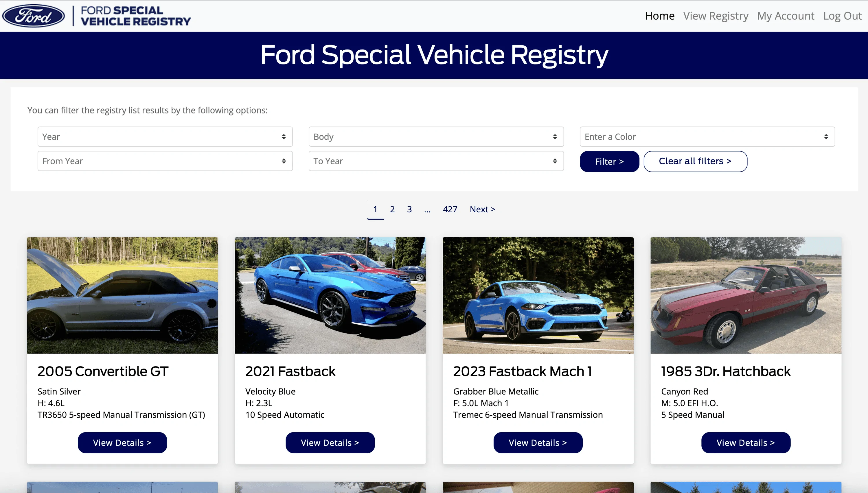The height and width of the screenshot is (493, 868).
Task: Click the Satin Silver color text
Action: (x=59, y=391)
